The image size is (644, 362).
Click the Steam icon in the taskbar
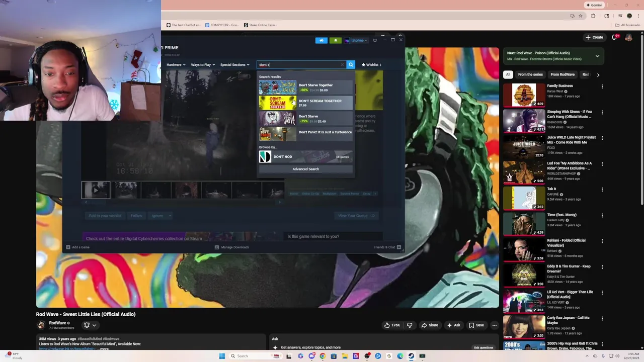pos(411,356)
